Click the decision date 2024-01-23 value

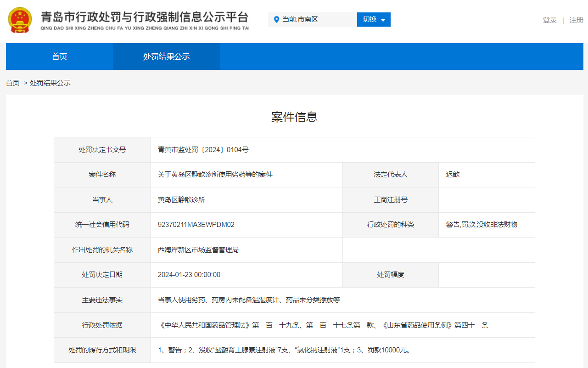coord(189,275)
